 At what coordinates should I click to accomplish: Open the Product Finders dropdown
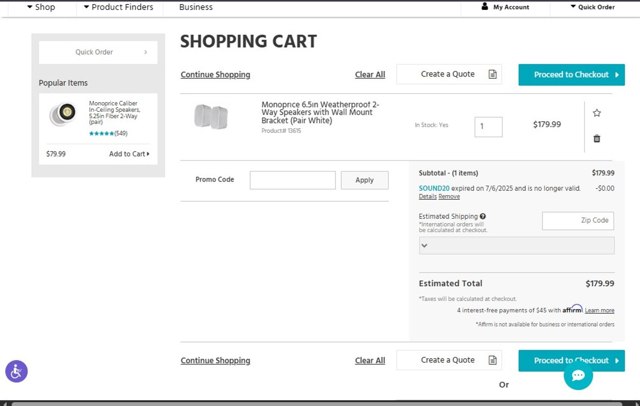tap(119, 7)
